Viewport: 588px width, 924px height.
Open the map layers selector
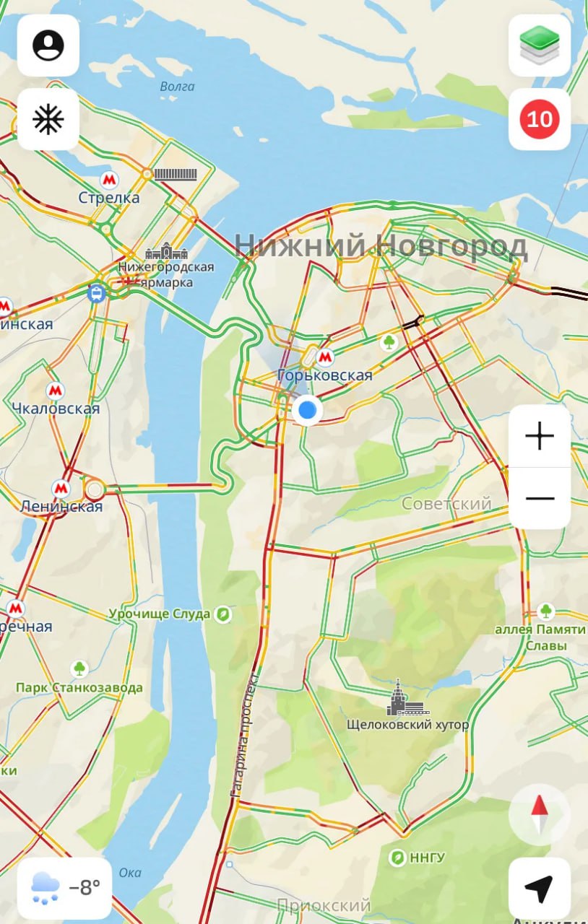540,45
